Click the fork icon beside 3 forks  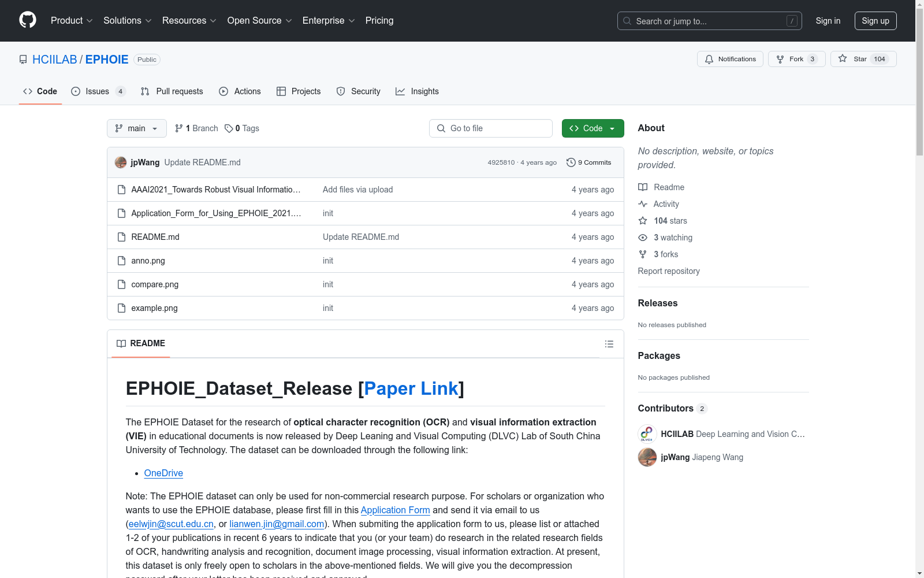pos(643,254)
